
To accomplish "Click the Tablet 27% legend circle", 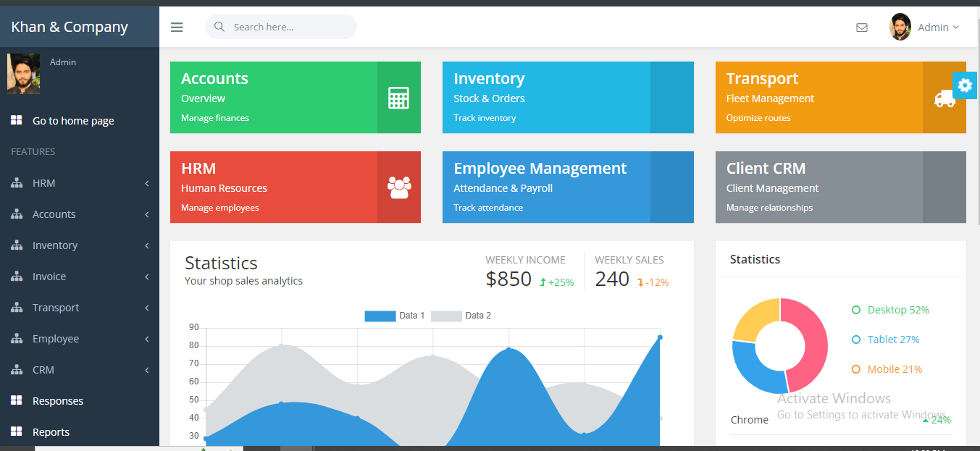I will click(x=856, y=340).
